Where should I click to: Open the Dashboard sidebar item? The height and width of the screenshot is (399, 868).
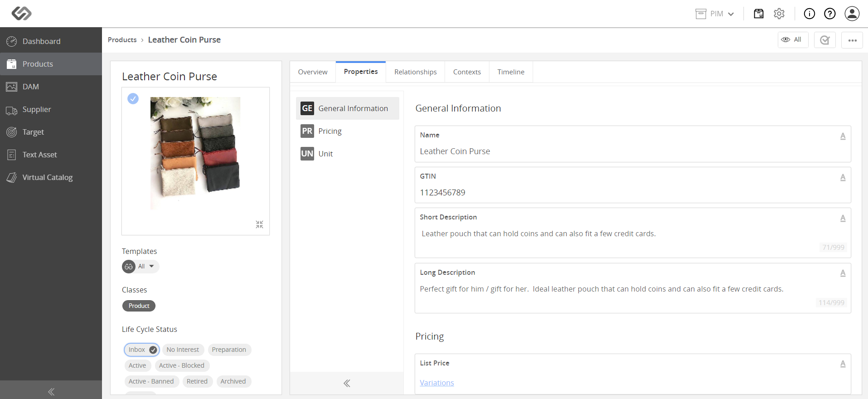(51, 41)
